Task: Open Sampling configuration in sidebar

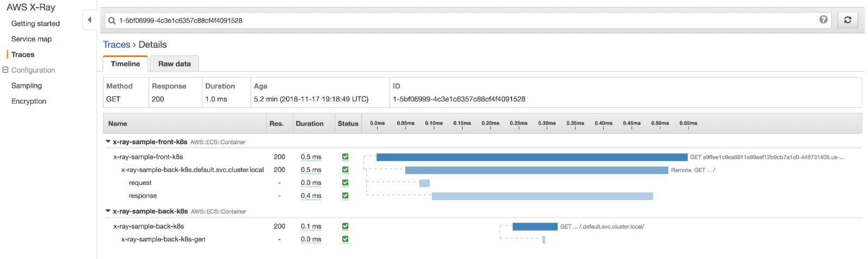Action: tap(27, 86)
